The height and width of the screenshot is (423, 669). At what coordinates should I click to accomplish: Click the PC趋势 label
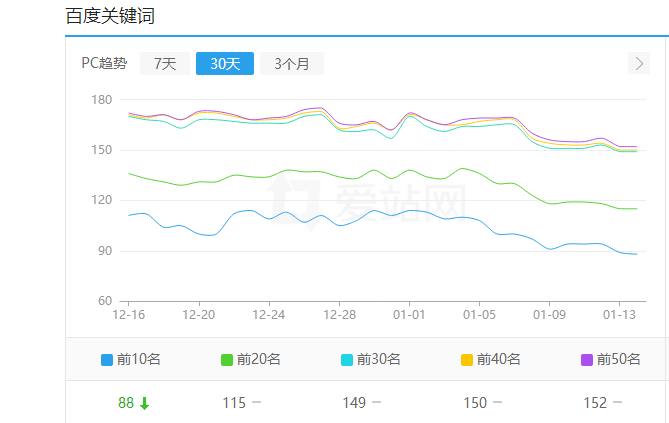coord(104,64)
